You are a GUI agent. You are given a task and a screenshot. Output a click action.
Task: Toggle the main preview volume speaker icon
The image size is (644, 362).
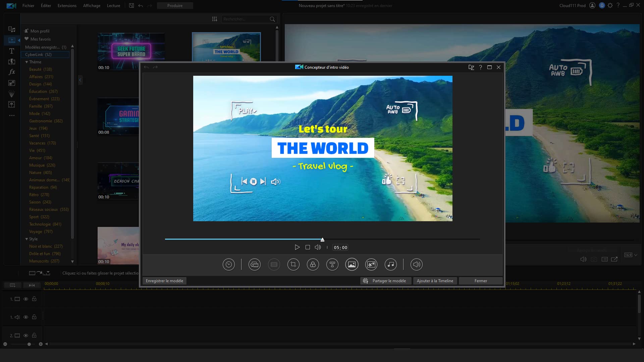pyautogui.click(x=584, y=259)
